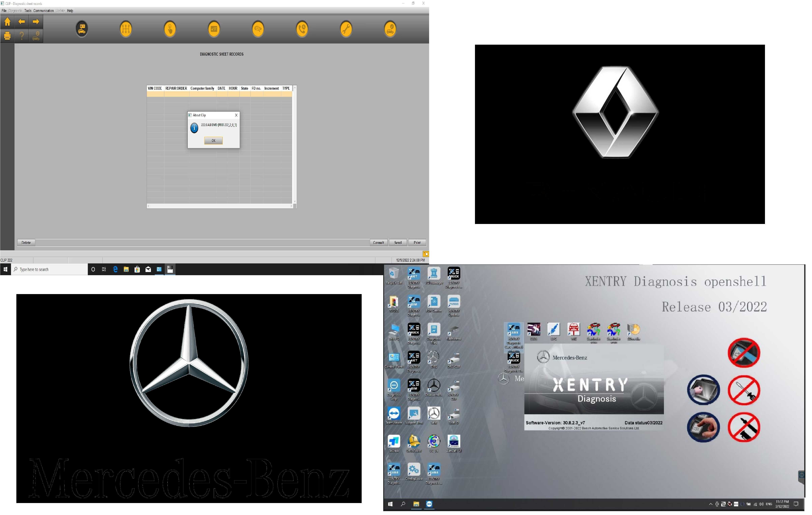Viewport: 812px width, 515px height.
Task: Open Windows Start menu beside search box
Action: pyautogui.click(x=5, y=270)
